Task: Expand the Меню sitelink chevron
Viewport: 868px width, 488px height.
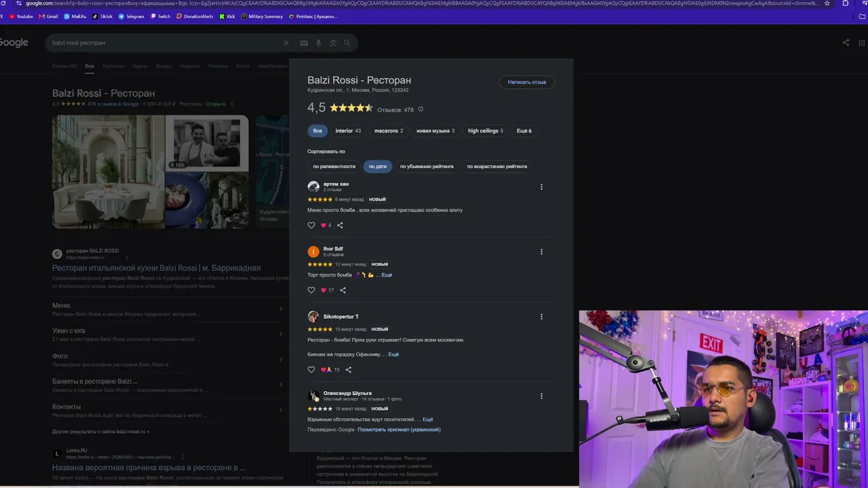Action: coord(281,308)
